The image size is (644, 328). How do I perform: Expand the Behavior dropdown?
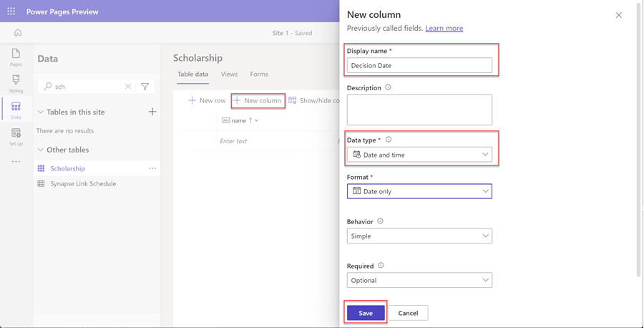[419, 236]
